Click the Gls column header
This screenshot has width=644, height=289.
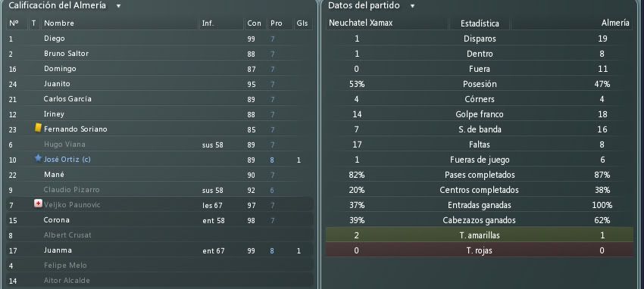(302, 23)
